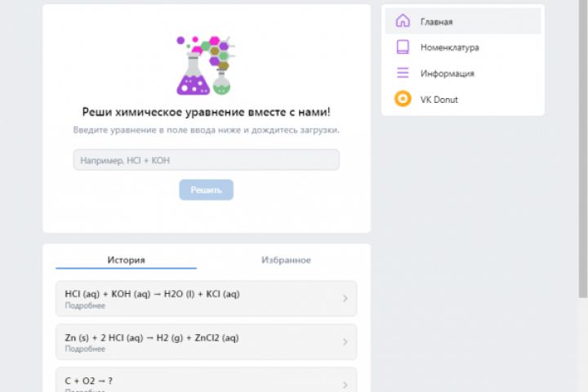Open the Главная menu item

tap(463, 21)
